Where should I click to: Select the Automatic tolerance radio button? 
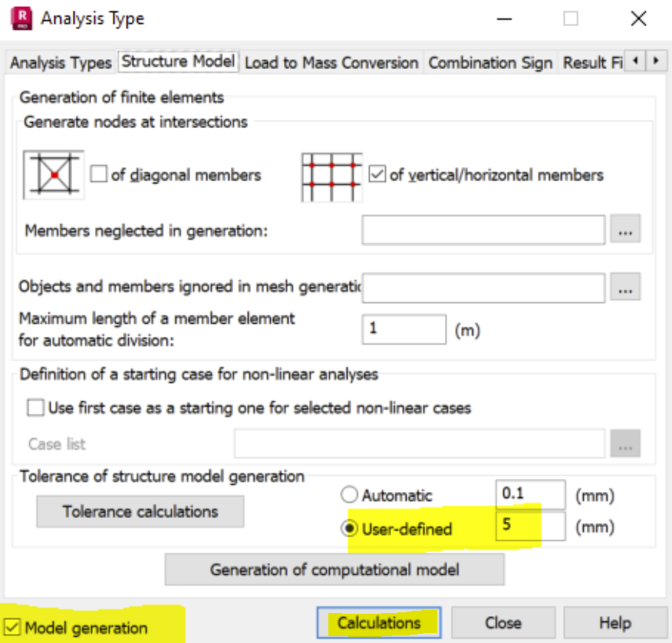coord(349,496)
